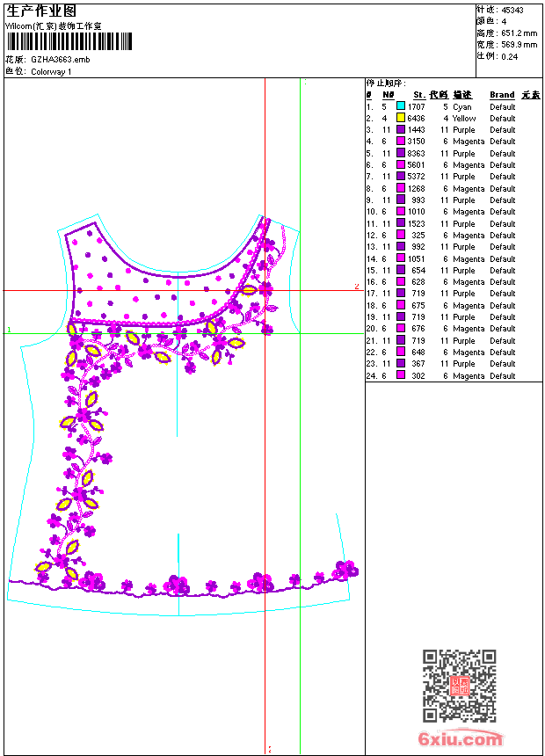The height and width of the screenshot is (756, 545).
Task: Click the yellow color swatch in row 2
Action: coord(401,118)
